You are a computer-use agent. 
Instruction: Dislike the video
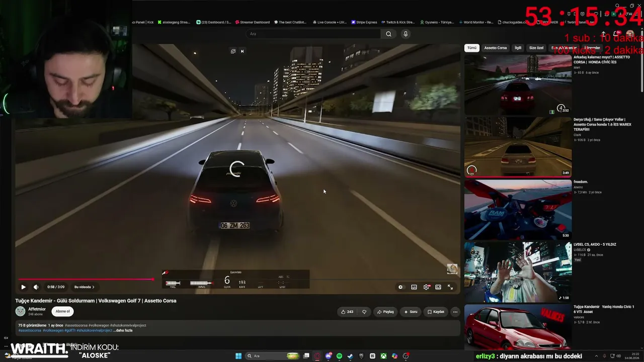[364, 312]
